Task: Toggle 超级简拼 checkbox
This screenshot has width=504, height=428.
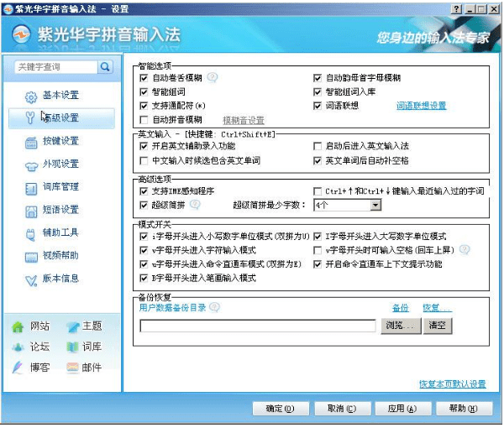Action: click(x=144, y=205)
